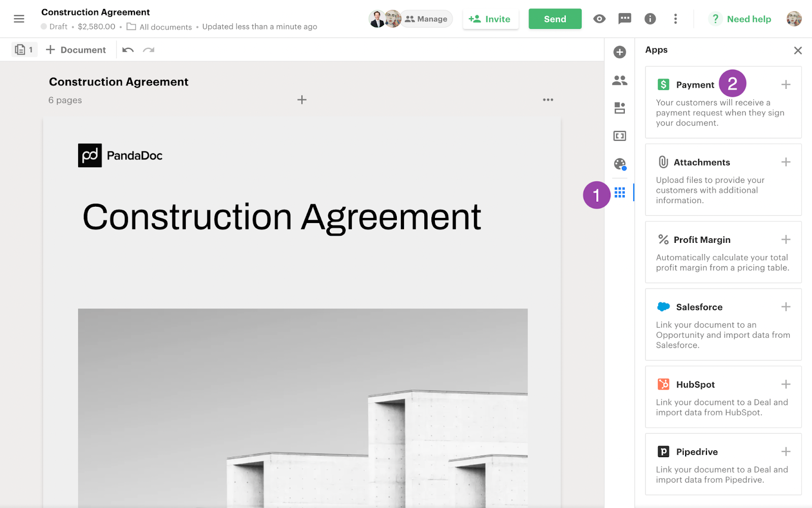Click the Attachments paperclip icon
This screenshot has height=508, width=812.
pyautogui.click(x=663, y=162)
